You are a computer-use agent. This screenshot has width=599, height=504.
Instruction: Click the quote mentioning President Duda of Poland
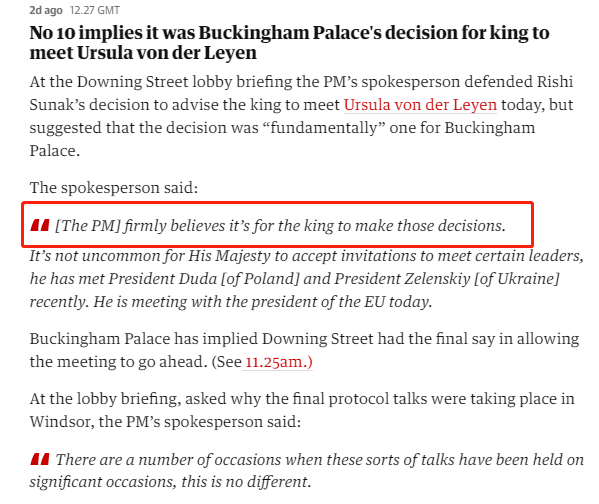[x=307, y=279]
